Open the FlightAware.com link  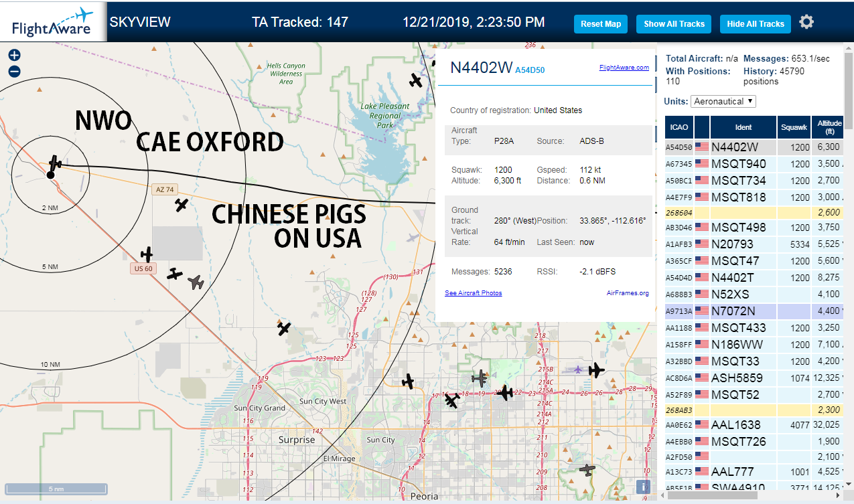tap(624, 68)
